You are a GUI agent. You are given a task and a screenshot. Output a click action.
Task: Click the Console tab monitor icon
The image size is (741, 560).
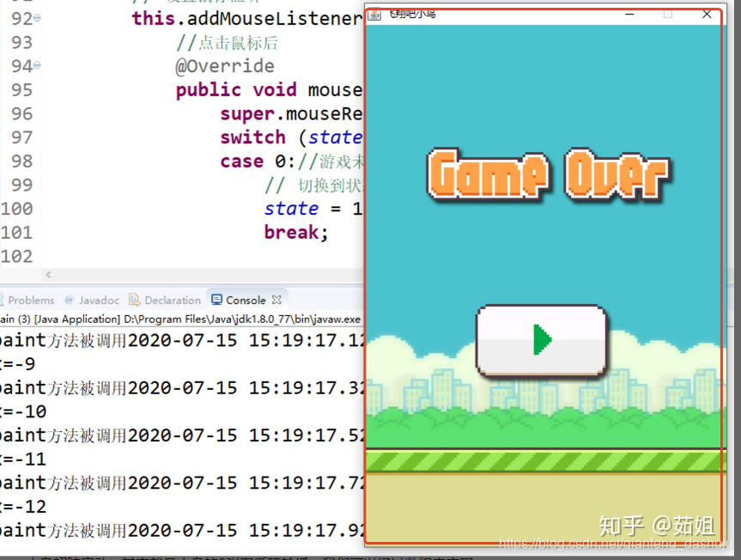(216, 300)
